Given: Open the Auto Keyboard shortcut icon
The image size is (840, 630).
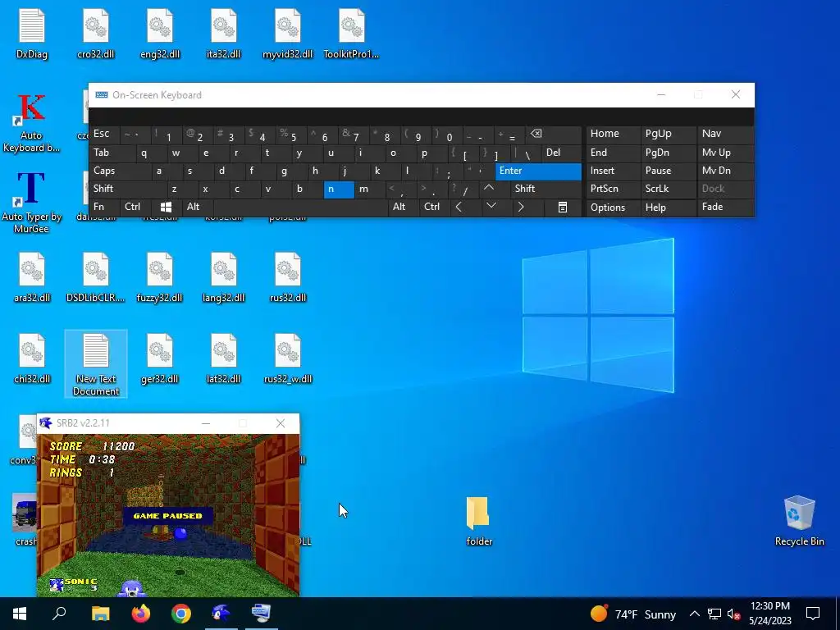Looking at the screenshot, I should tap(31, 123).
